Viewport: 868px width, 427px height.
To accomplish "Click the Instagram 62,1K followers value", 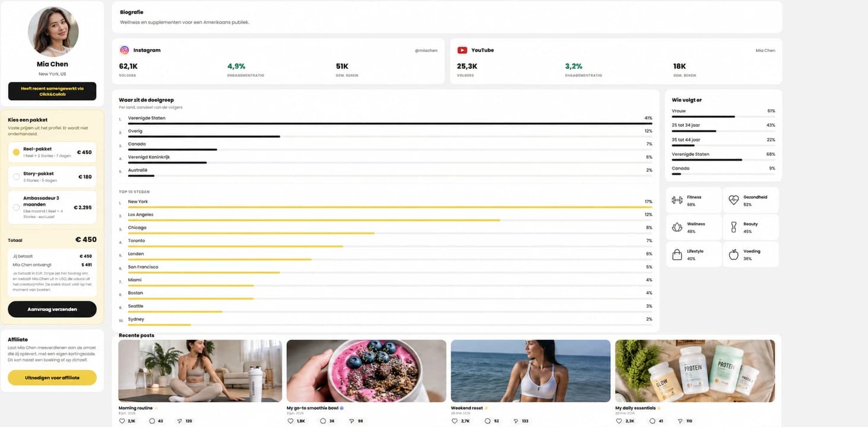I will point(128,66).
